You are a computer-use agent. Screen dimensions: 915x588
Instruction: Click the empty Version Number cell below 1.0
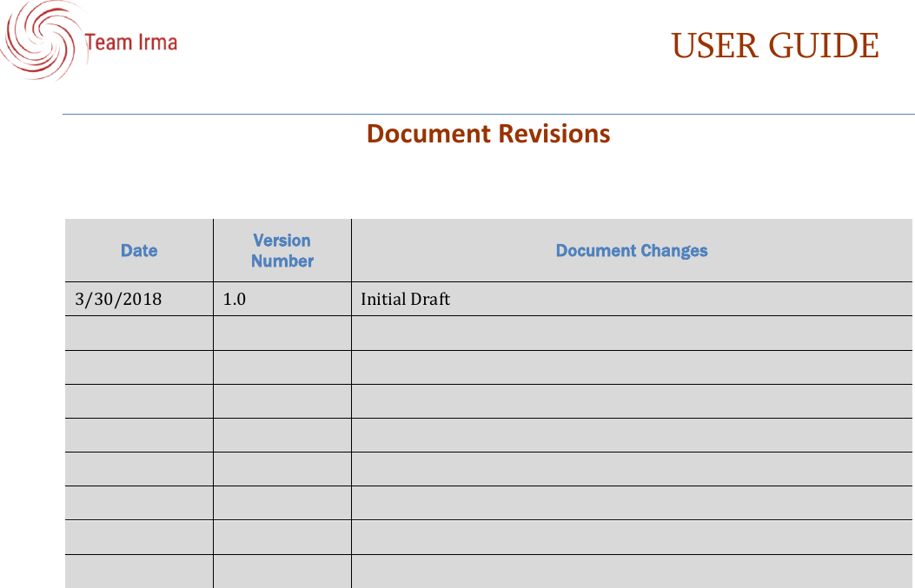(281, 333)
